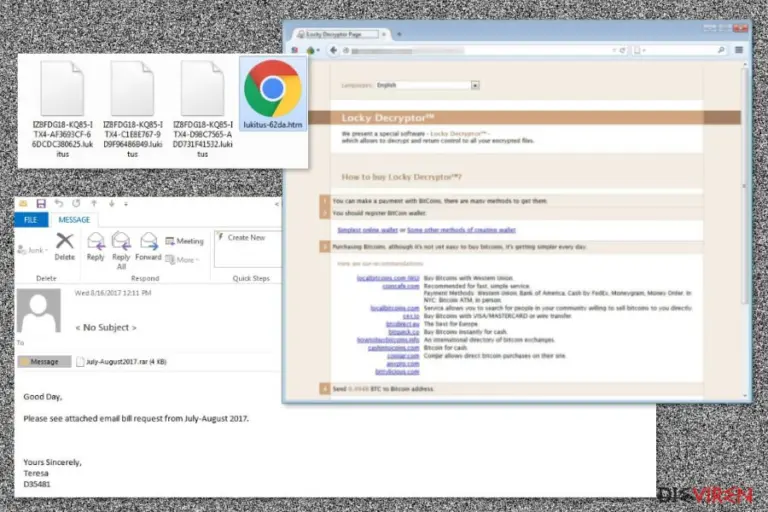
Task: Delete the email with the X icon
Action: click(x=65, y=247)
